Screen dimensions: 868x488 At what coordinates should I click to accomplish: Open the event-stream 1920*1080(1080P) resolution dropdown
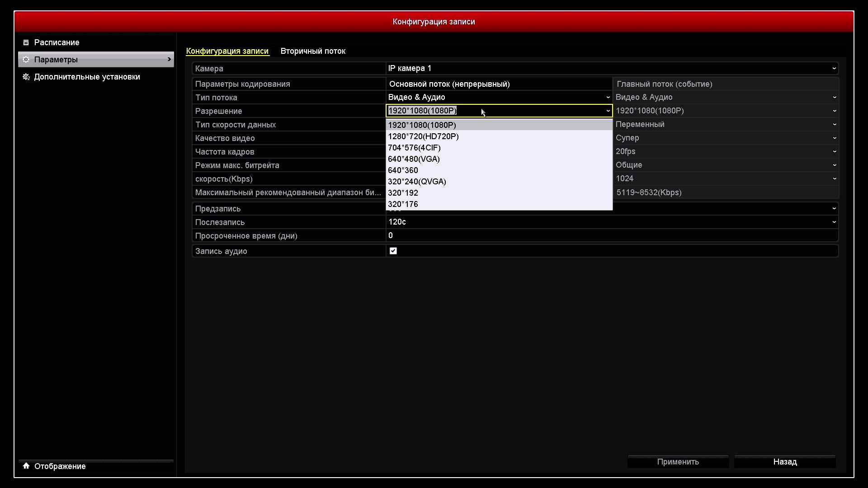click(726, 111)
